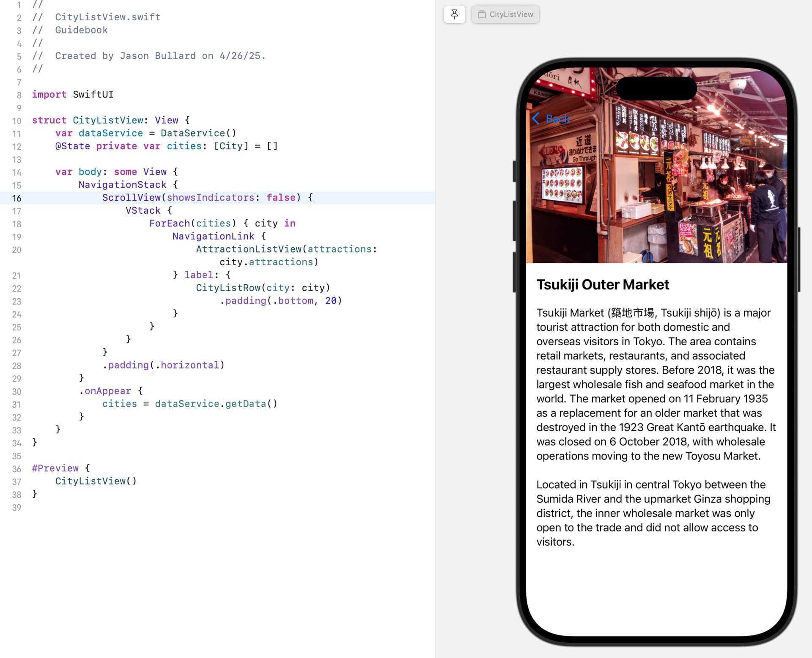Select the CityListView preview button

(x=505, y=14)
